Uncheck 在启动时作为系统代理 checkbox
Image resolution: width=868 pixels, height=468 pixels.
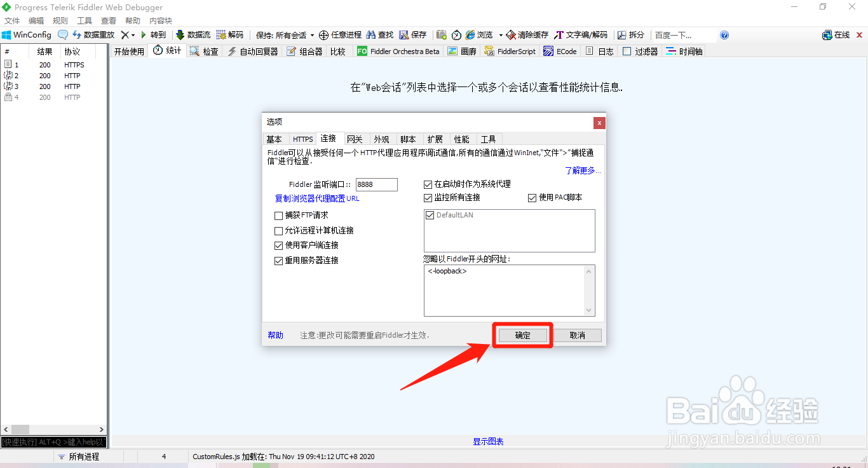(428, 184)
